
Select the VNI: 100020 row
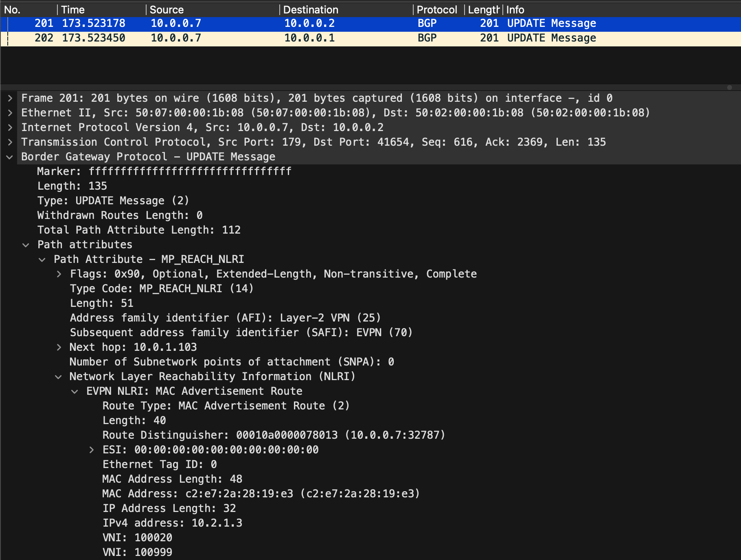pyautogui.click(x=137, y=538)
